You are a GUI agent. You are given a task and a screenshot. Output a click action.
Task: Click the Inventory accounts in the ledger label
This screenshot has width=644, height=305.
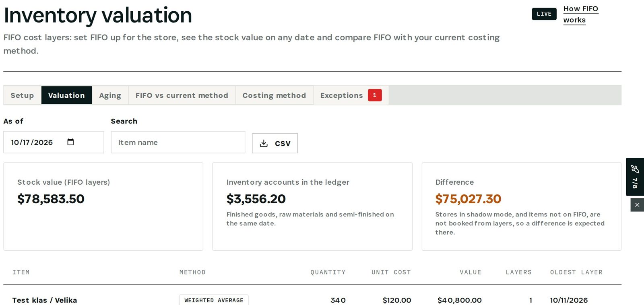tap(288, 182)
